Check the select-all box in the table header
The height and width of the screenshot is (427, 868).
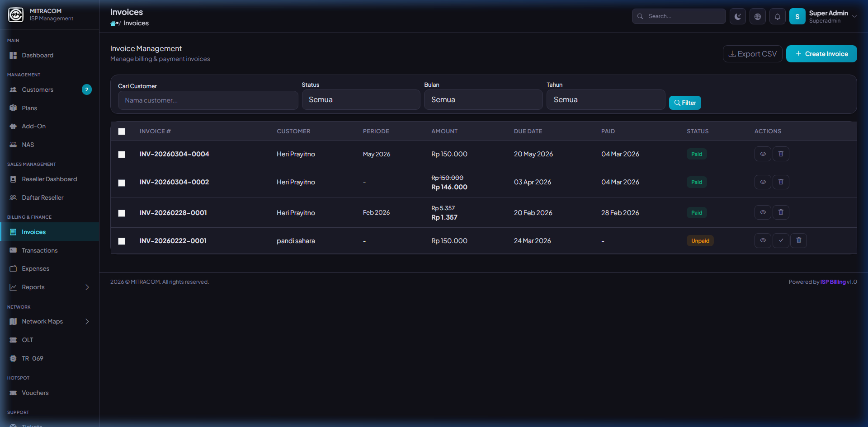coord(122,131)
